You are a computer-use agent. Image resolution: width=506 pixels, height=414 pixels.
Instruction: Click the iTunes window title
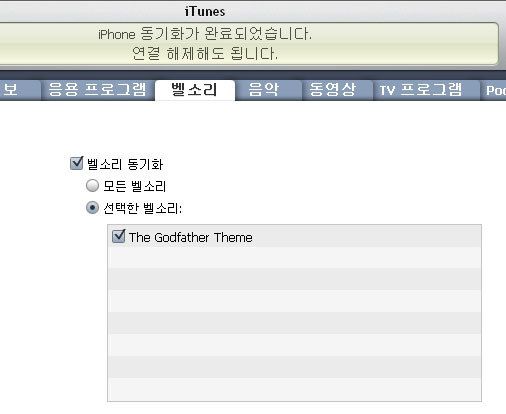(205, 12)
